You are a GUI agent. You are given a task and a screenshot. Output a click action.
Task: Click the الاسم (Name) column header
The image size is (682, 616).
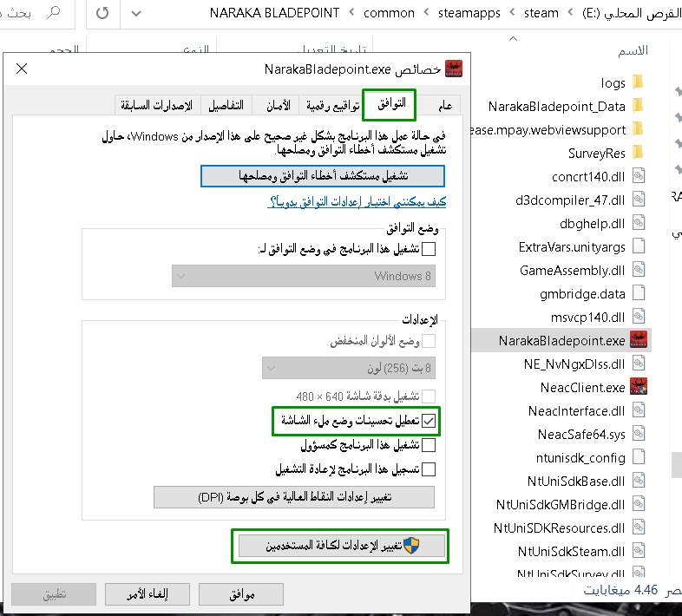pyautogui.click(x=633, y=51)
